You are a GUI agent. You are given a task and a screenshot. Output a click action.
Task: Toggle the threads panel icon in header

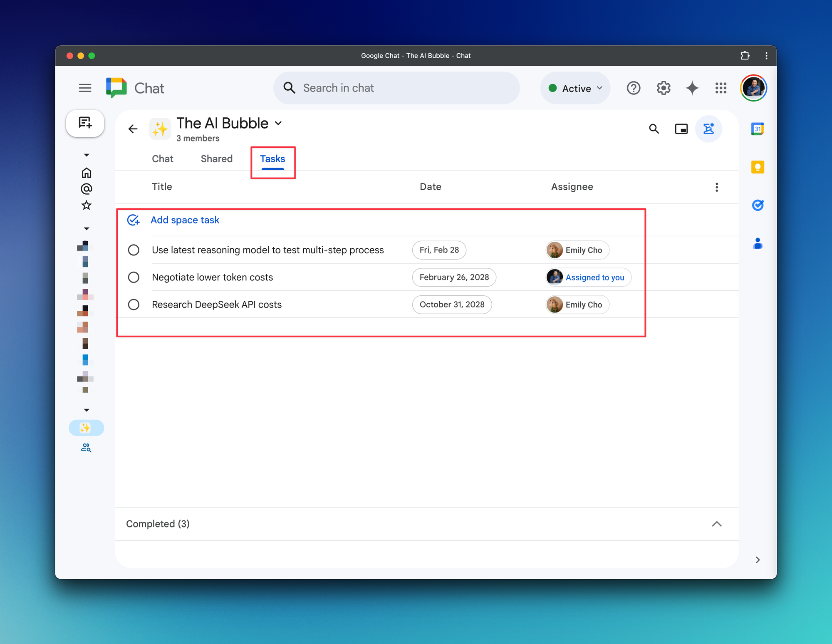click(x=708, y=129)
